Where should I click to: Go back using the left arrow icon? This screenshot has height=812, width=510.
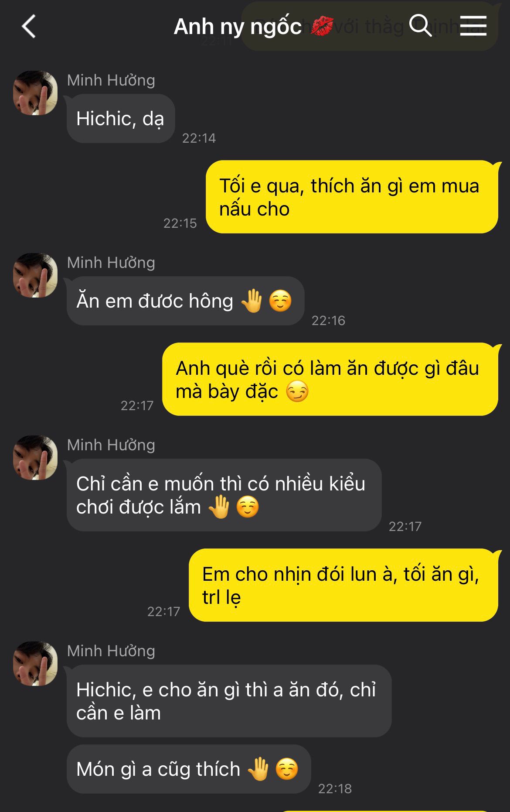coord(29,26)
